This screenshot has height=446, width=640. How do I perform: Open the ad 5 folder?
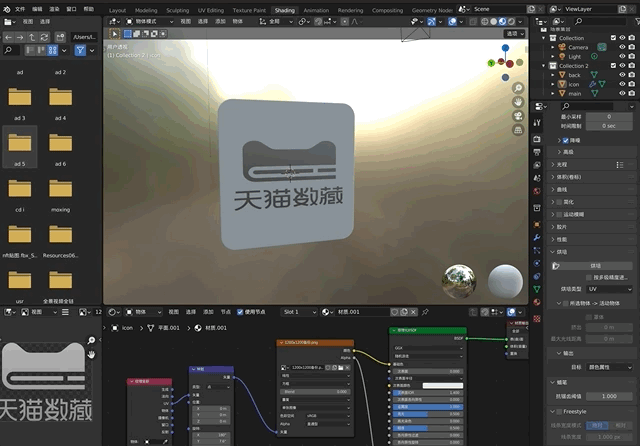coord(20,147)
